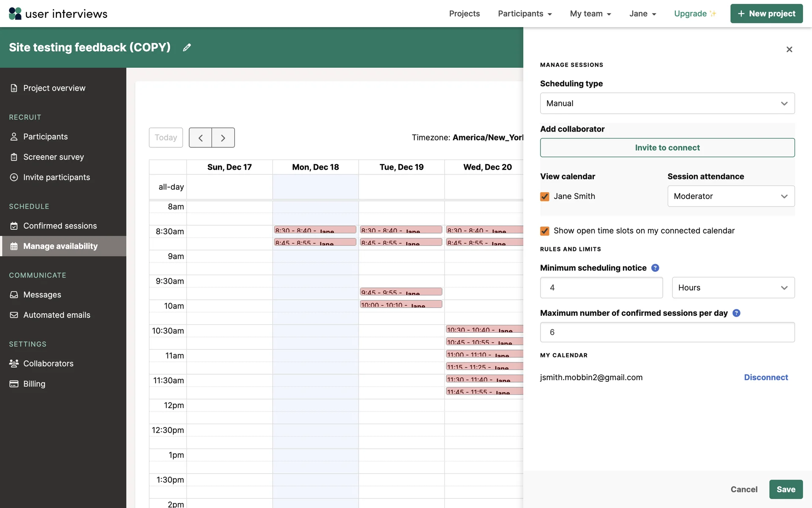
Task: Open Session attendance Moderator dropdown
Action: coord(730,196)
